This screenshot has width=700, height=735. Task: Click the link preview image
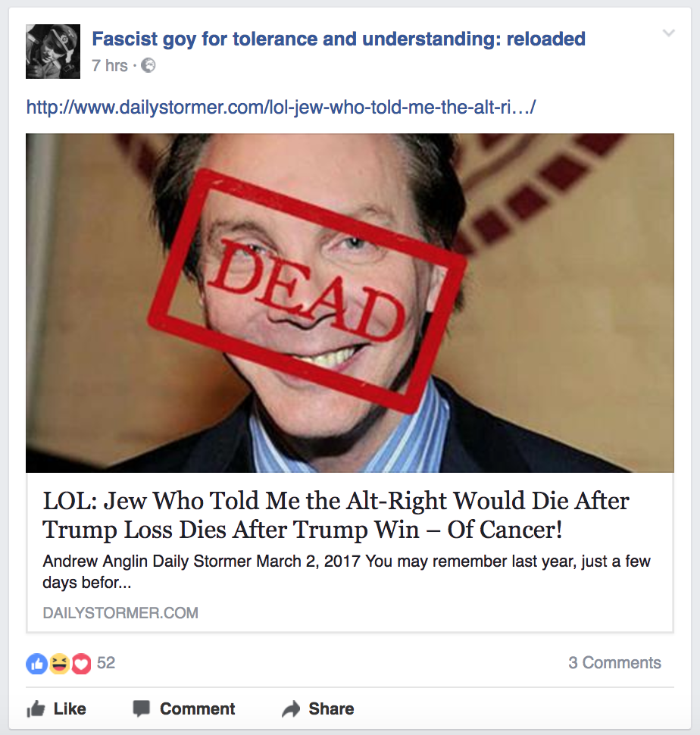coord(349,303)
